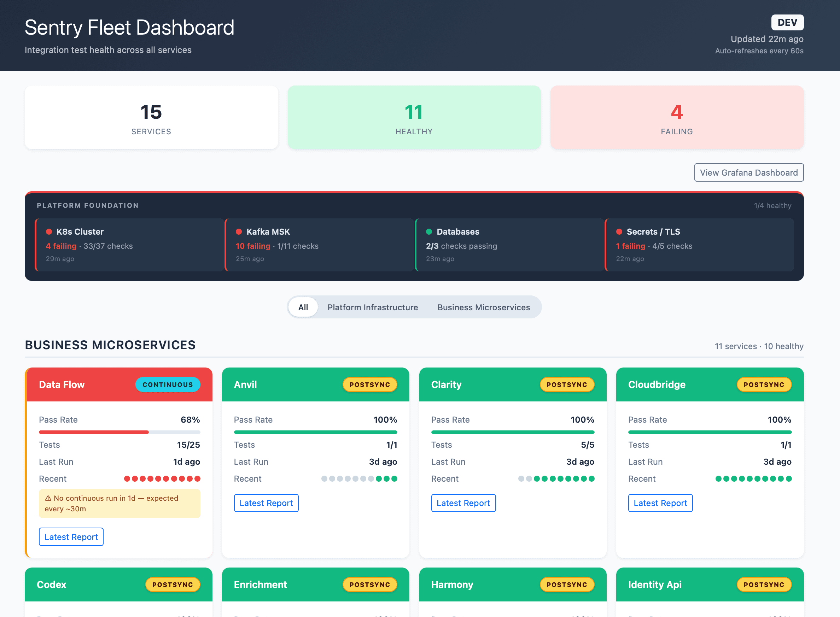The height and width of the screenshot is (617, 840).
Task: Click the Enrichment card title
Action: pos(260,584)
